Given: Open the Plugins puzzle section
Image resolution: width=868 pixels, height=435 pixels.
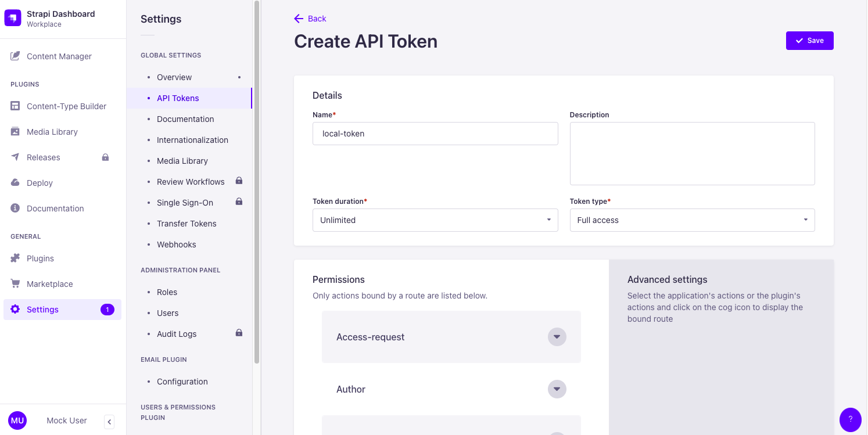Looking at the screenshot, I should (x=40, y=258).
